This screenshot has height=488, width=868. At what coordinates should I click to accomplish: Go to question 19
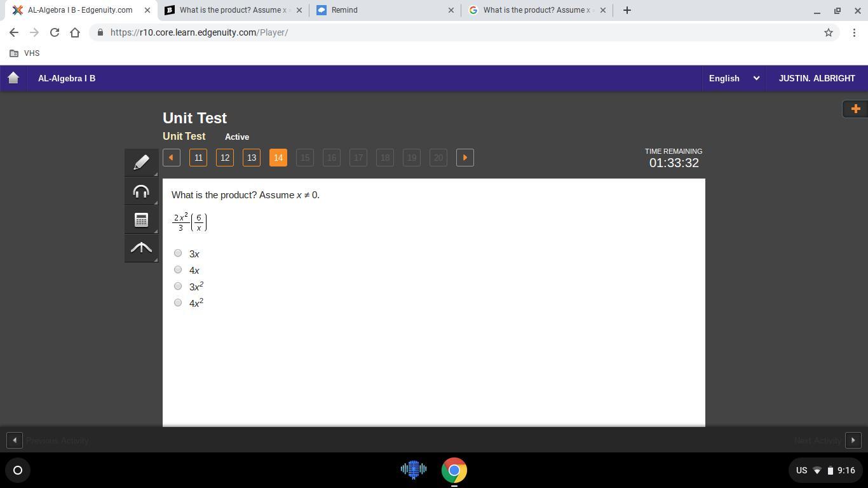click(x=412, y=158)
